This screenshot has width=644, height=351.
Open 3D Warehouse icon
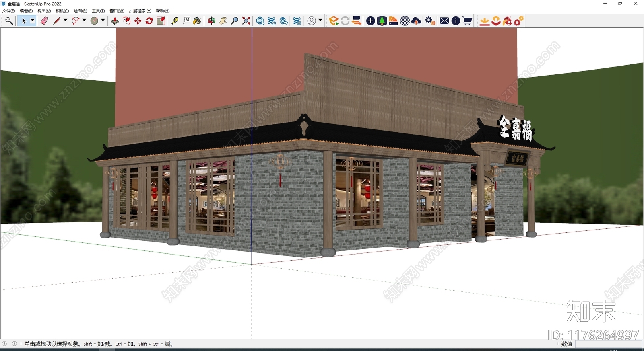(260, 21)
